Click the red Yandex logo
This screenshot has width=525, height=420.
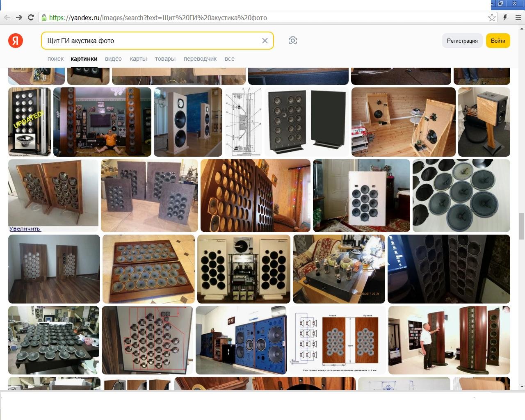click(16, 41)
